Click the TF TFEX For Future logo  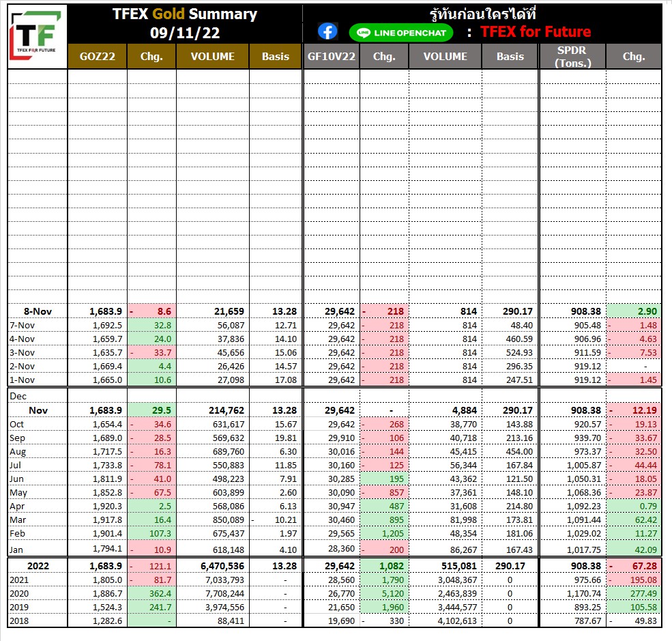click(x=37, y=36)
